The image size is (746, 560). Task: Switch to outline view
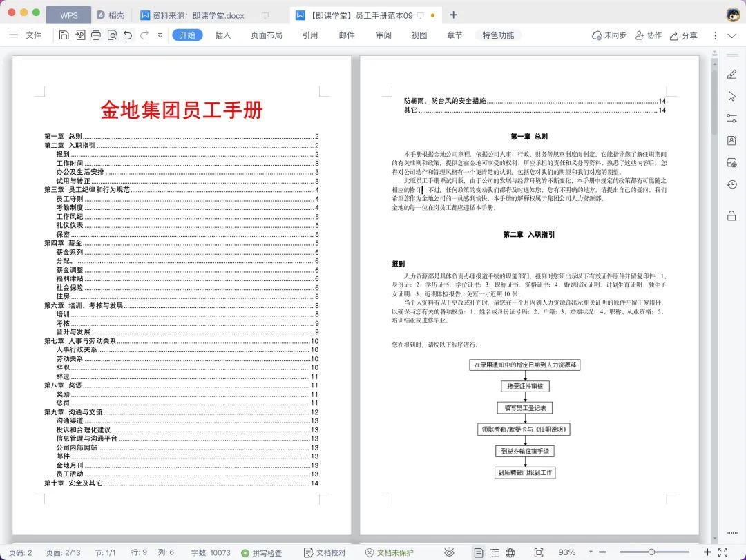[x=495, y=552]
